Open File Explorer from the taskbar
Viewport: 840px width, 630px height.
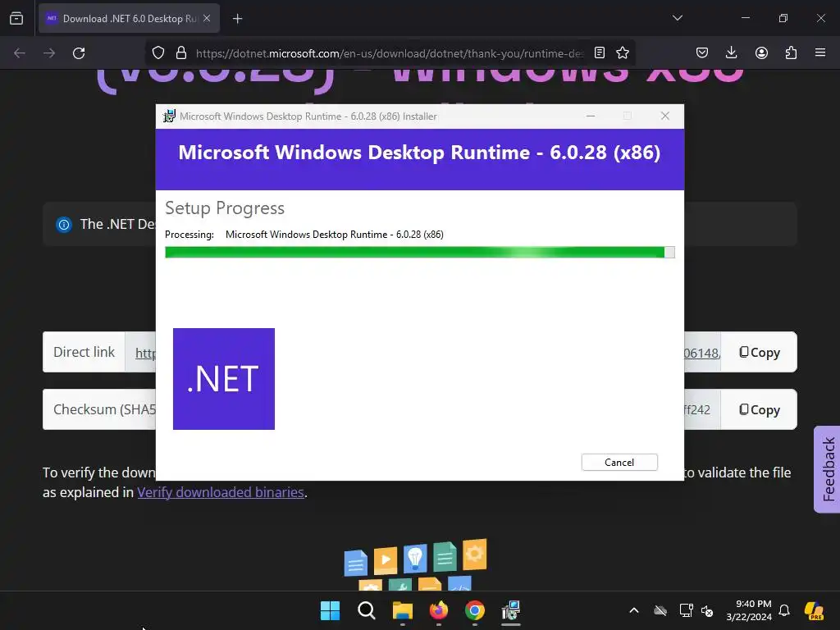click(402, 610)
